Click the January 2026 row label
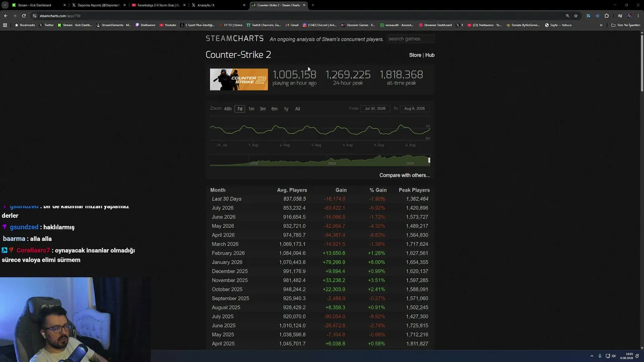 227,262
